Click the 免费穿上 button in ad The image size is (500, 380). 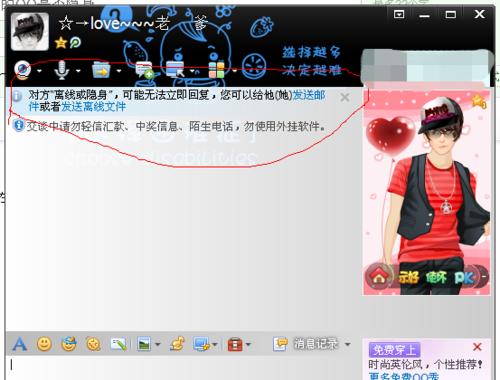point(394,350)
